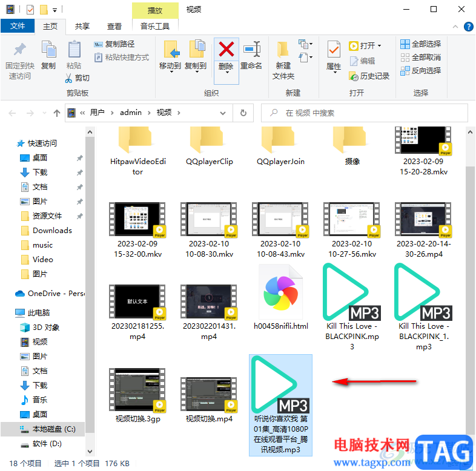Click in the search videos field
Screen dimensions: 476x471
click(x=365, y=113)
